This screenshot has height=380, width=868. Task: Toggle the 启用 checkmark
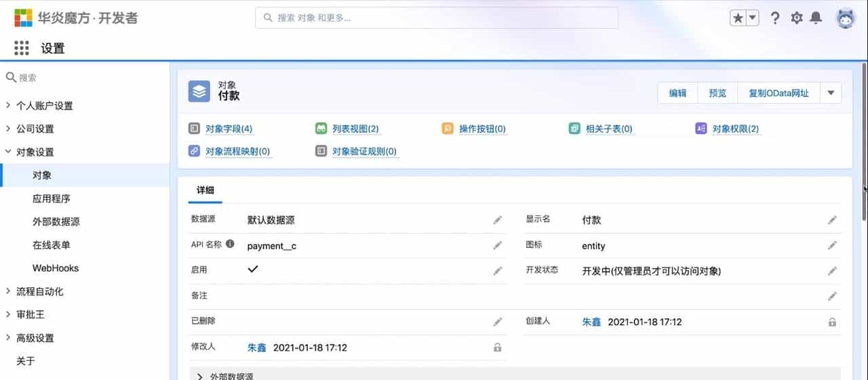click(x=253, y=270)
